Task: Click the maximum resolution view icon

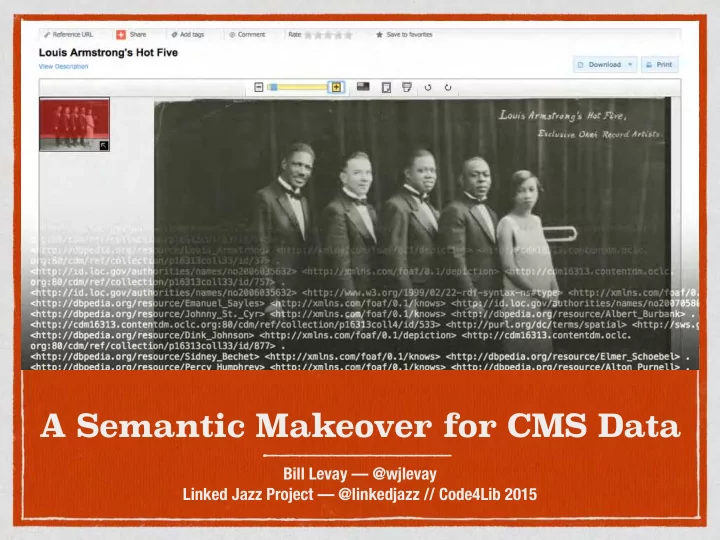Action: pyautogui.click(x=363, y=86)
